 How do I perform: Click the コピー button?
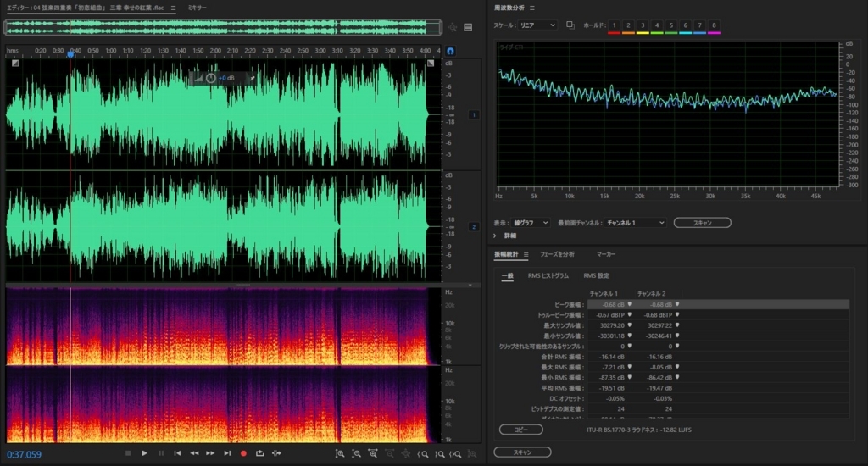(x=520, y=430)
